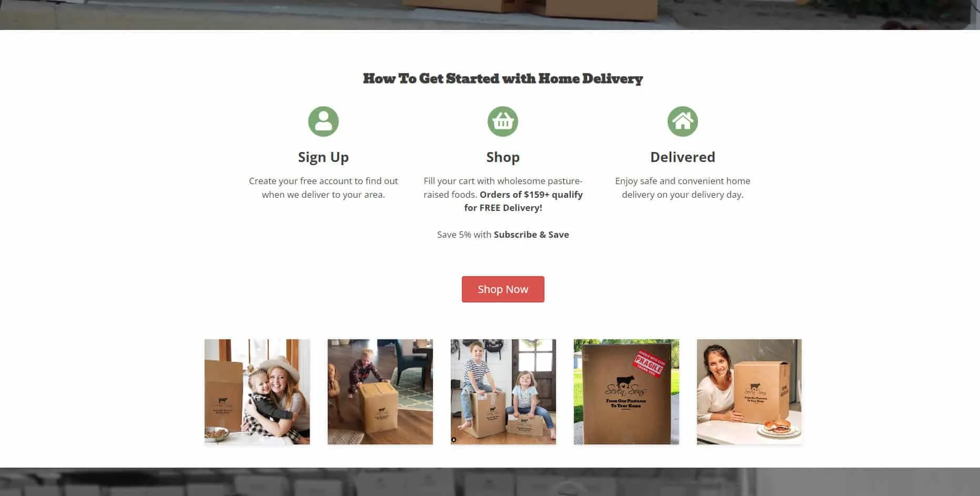Open photo of Seven Sons box with Fragile sticker

click(627, 392)
